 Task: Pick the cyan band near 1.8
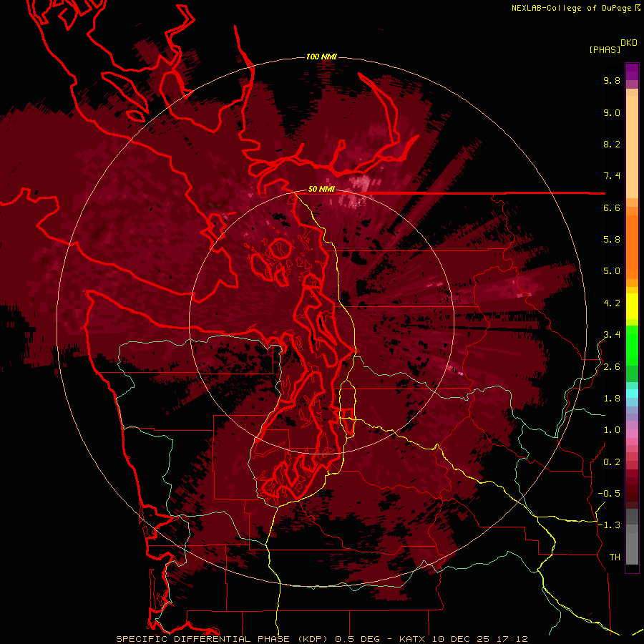pyautogui.click(x=632, y=394)
